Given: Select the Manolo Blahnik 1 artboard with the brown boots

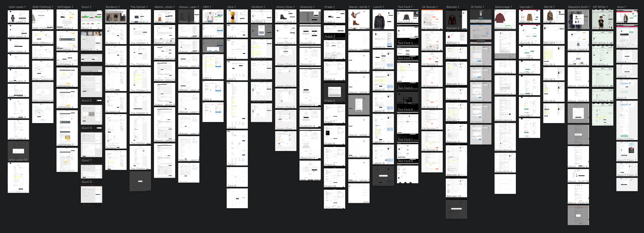Looking at the screenshot, I should [x=359, y=19].
